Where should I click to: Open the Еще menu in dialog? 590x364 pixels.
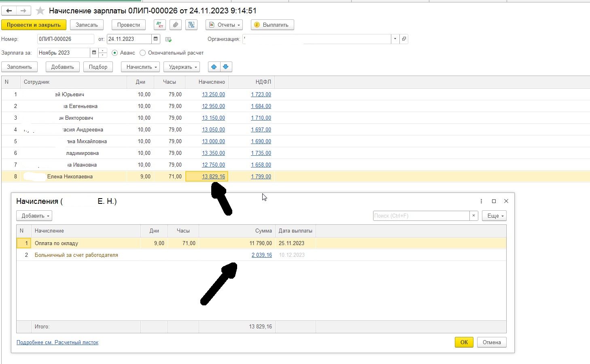pyautogui.click(x=494, y=216)
